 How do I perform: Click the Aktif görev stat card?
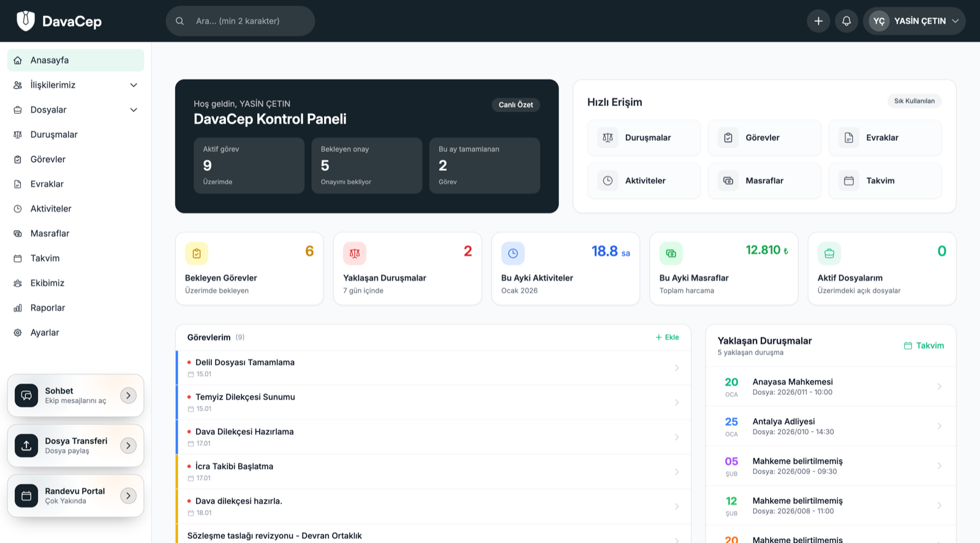[249, 166]
